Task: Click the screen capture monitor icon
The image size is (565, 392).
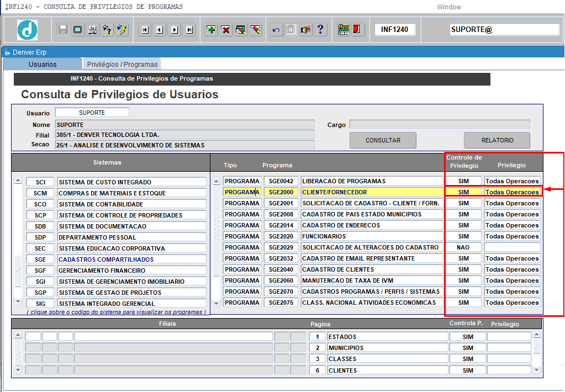Action: pyautogui.click(x=77, y=30)
